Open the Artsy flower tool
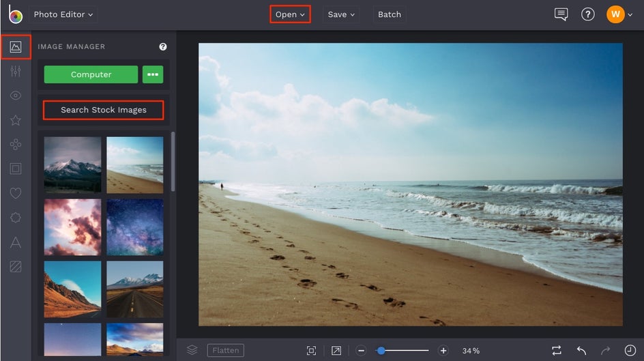This screenshot has height=361, width=644. click(16, 144)
